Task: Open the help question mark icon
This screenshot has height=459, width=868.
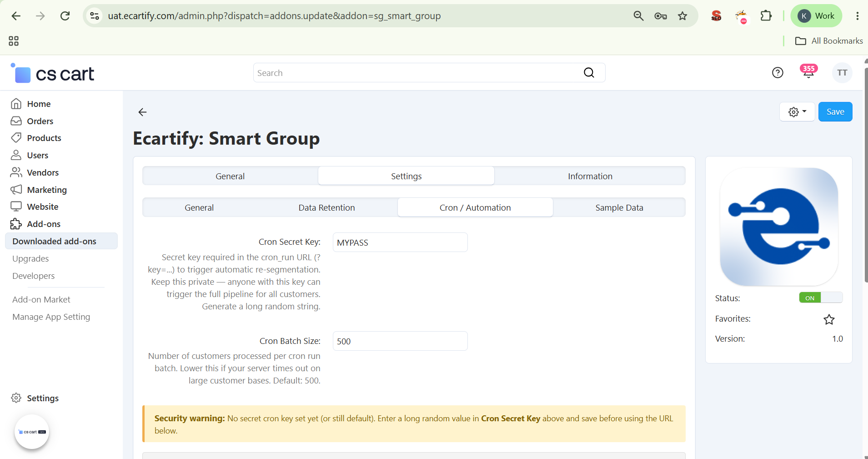Action: click(x=778, y=73)
